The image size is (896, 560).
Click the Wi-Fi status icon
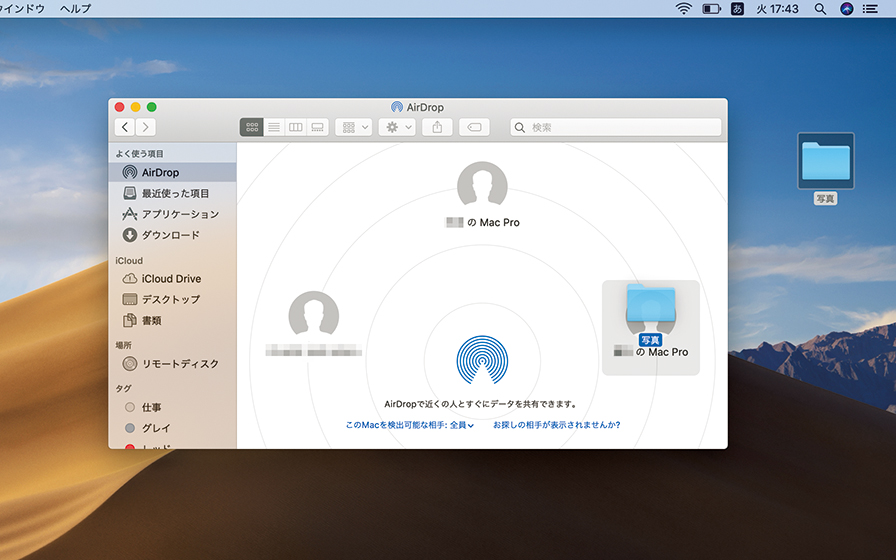tap(684, 8)
